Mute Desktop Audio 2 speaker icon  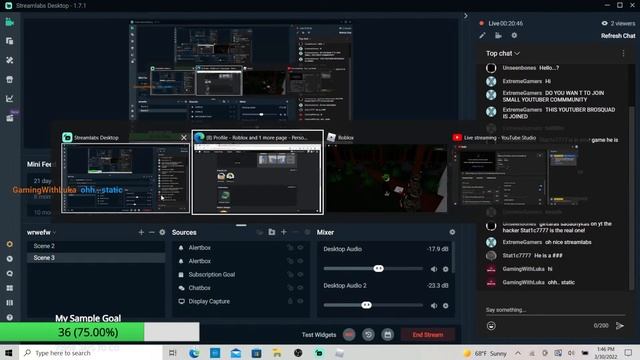434,306
